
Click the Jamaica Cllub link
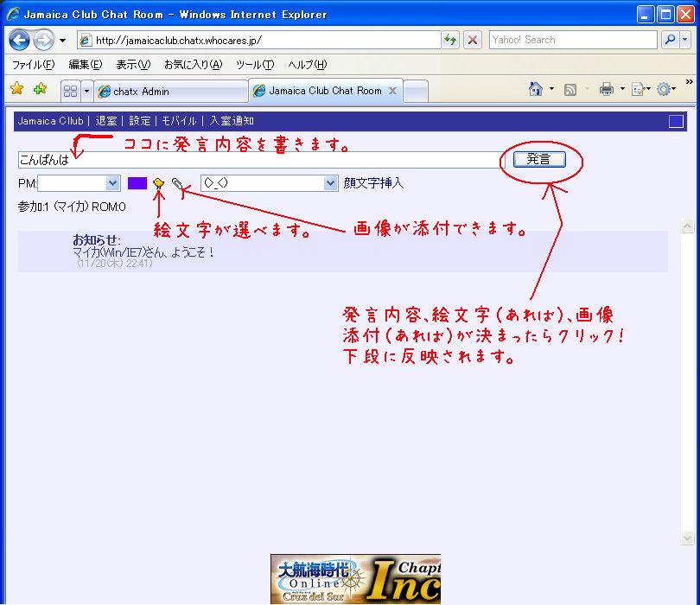tap(50, 121)
